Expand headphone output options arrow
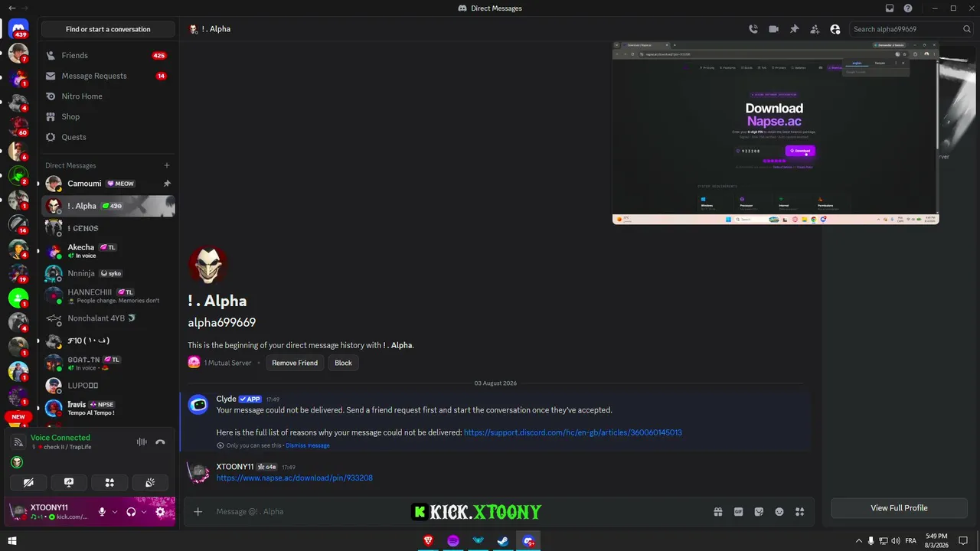The image size is (980, 551). pyautogui.click(x=144, y=512)
